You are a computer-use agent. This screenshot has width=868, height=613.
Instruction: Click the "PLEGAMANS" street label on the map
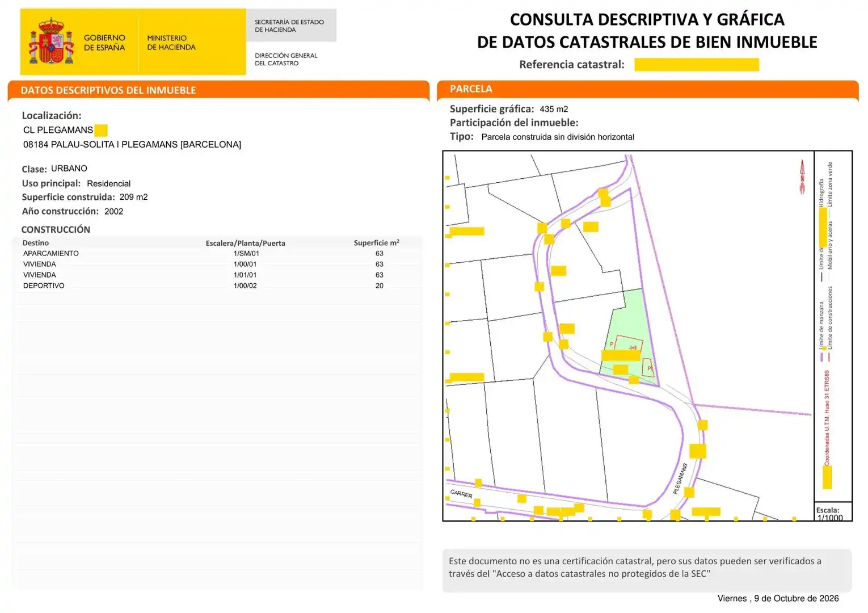[681, 478]
